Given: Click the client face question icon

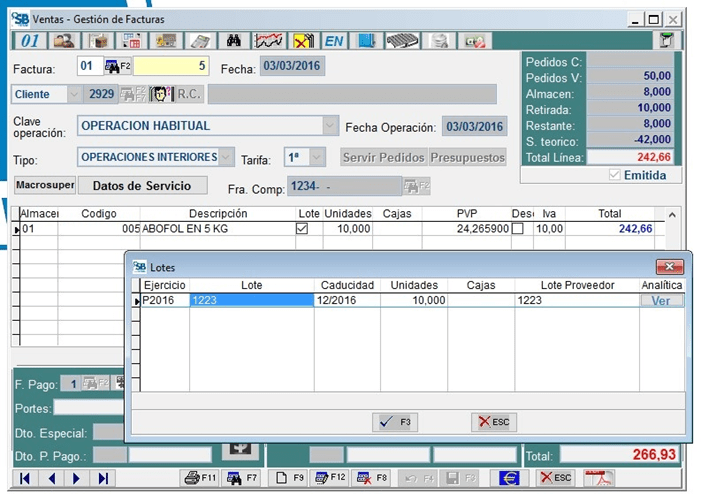Looking at the screenshot, I should point(161,94).
